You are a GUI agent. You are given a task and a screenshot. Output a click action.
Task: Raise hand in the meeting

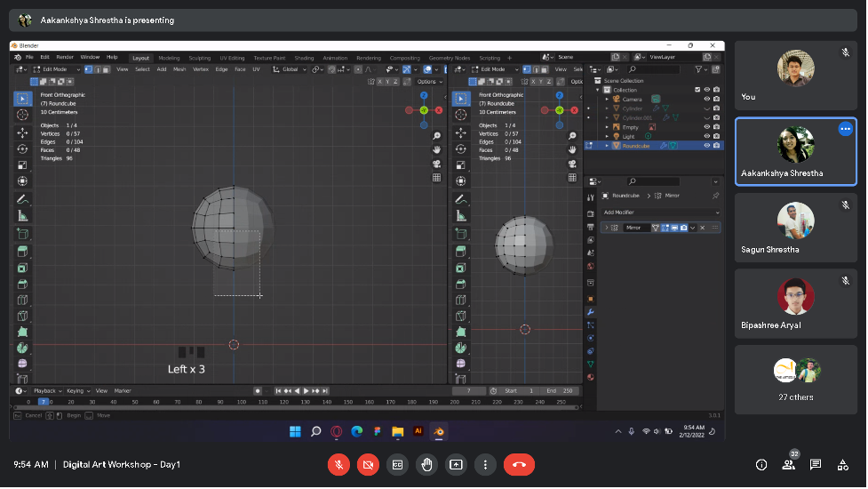point(426,464)
